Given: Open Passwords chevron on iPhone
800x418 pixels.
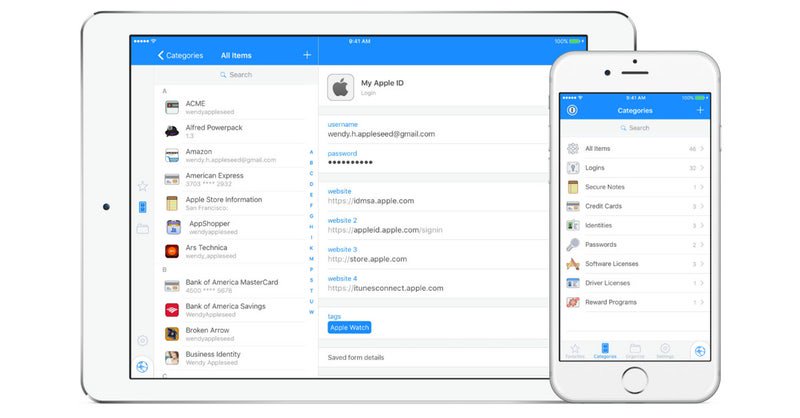Looking at the screenshot, I should tap(702, 245).
